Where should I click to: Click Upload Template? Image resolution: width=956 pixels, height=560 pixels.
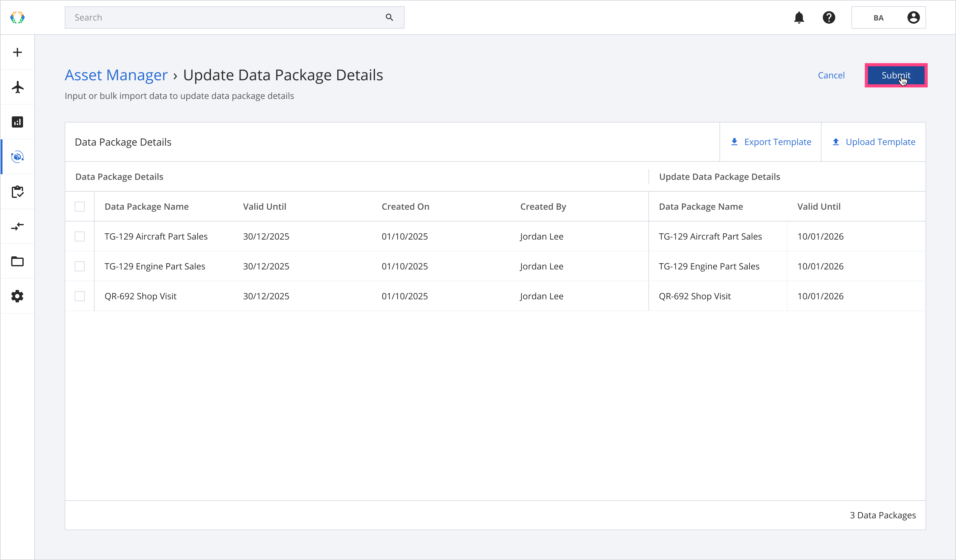click(873, 142)
